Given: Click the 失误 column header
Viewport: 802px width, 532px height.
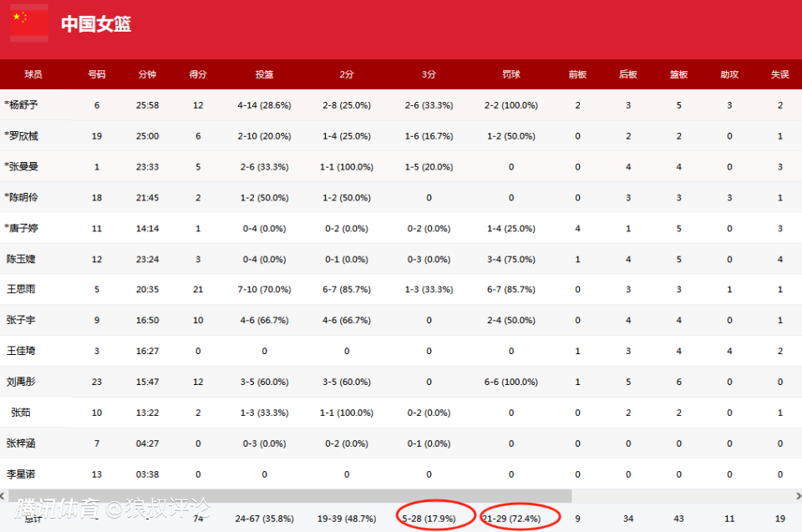Looking at the screenshot, I should coord(779,74).
